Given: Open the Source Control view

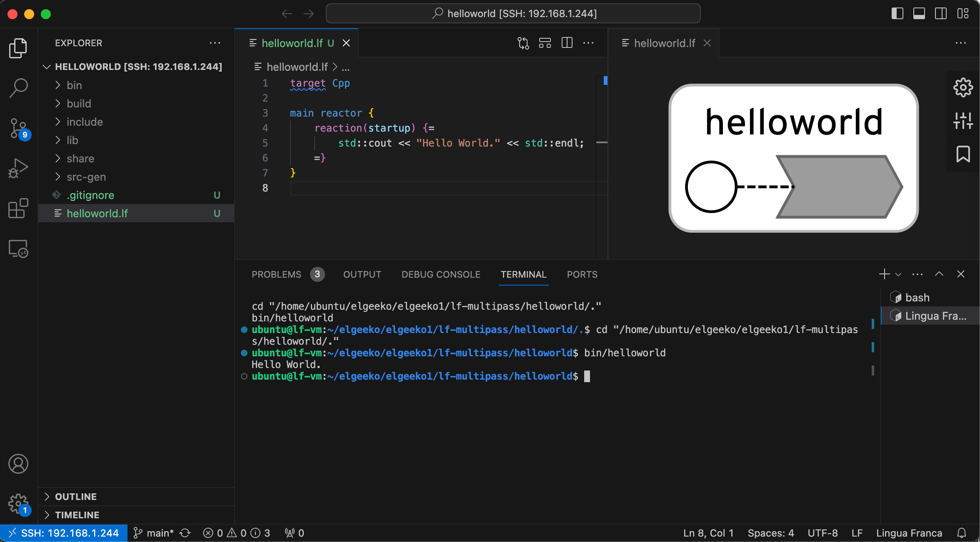Looking at the screenshot, I should (x=18, y=128).
